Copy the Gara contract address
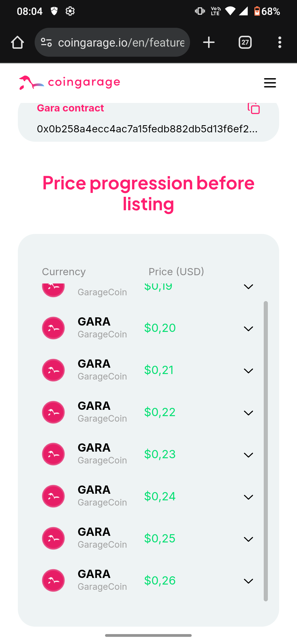 click(x=254, y=108)
